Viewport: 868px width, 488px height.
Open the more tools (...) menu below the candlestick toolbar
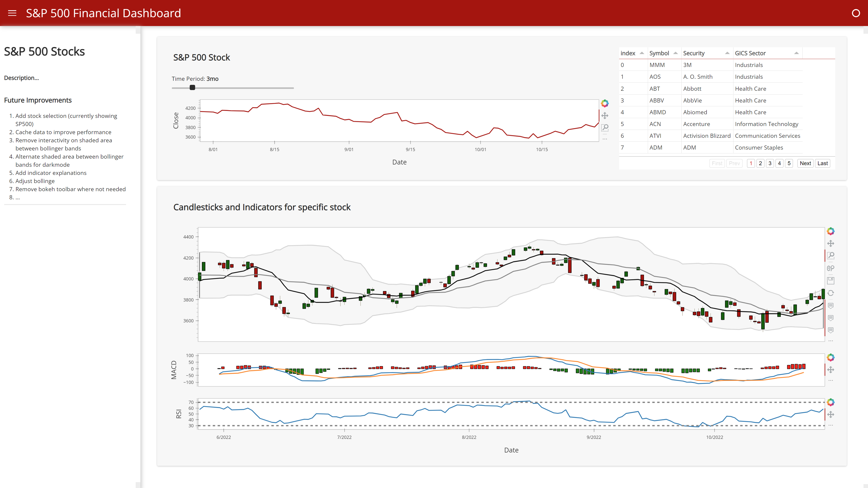tap(831, 341)
